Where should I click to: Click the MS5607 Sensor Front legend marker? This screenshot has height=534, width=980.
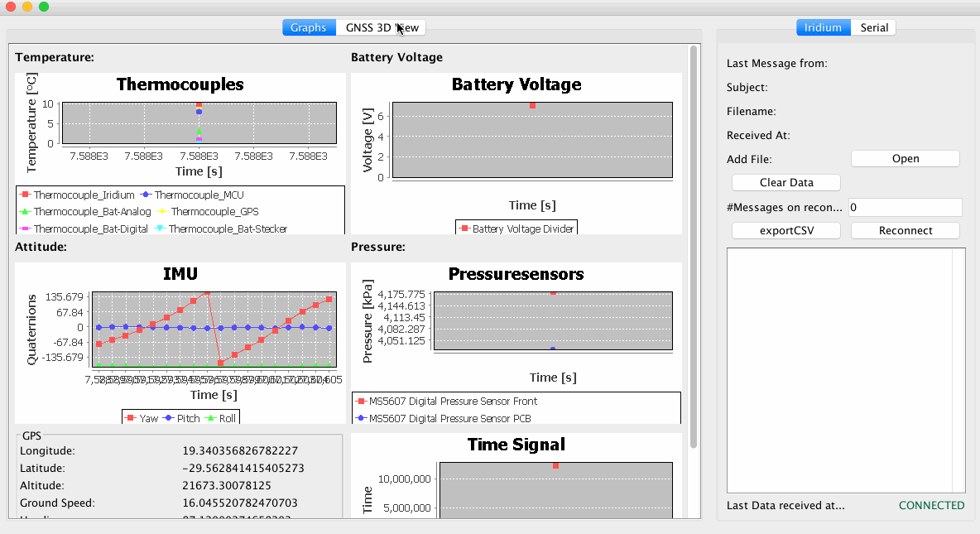click(361, 401)
